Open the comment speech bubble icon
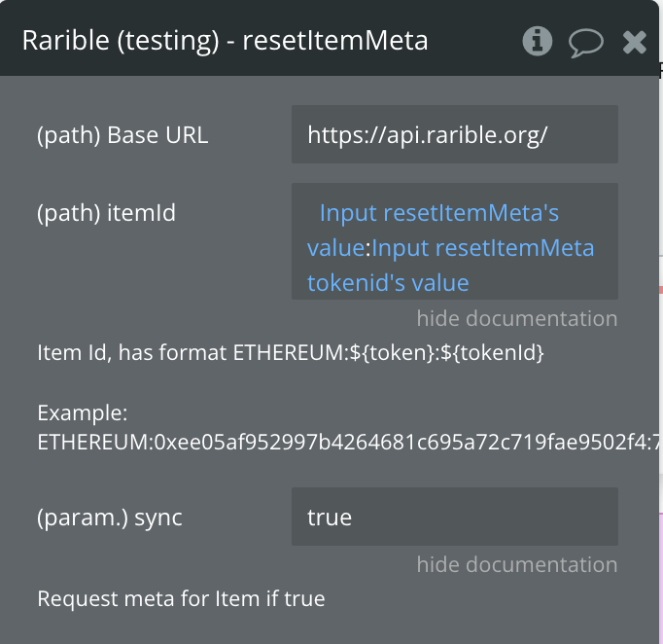 coord(585,43)
